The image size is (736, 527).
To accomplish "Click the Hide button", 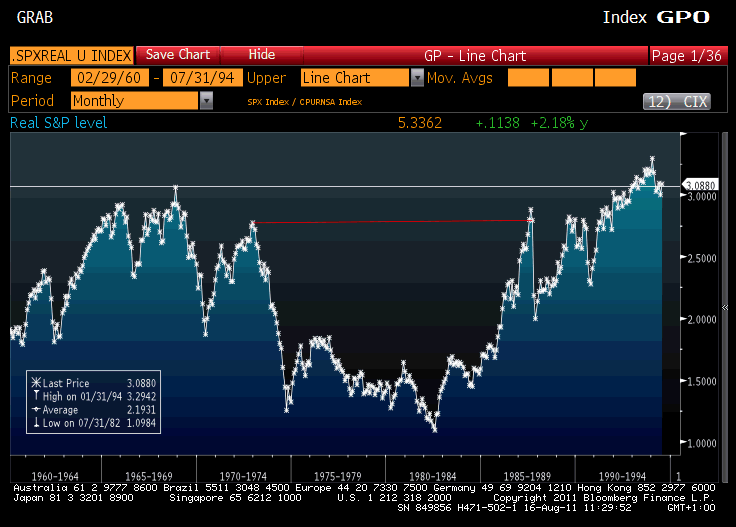I will pyautogui.click(x=261, y=55).
